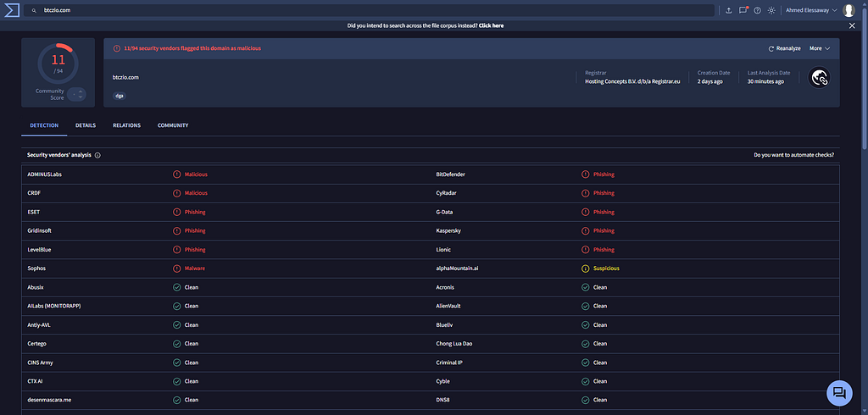Click the Acronis Clean checkmark icon

585,287
